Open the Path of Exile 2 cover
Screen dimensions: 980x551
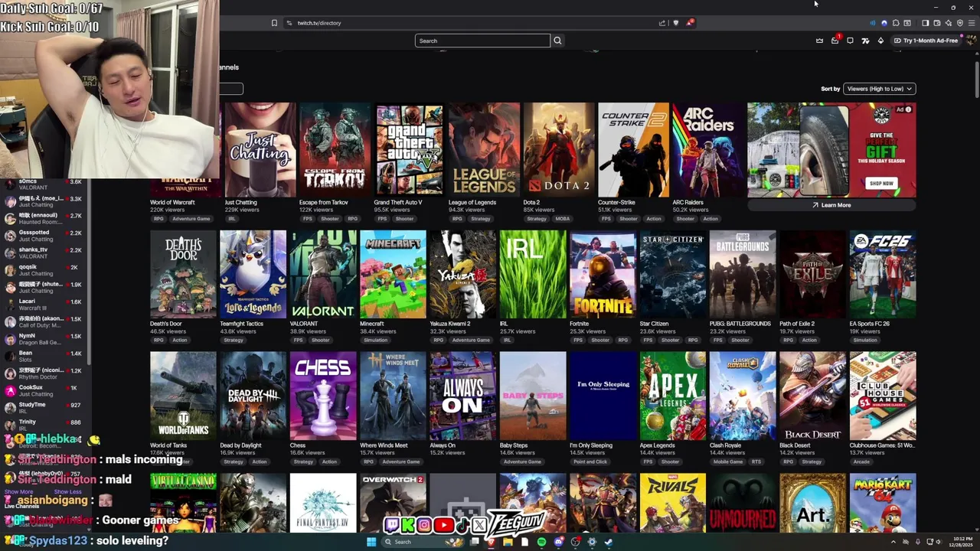point(813,274)
